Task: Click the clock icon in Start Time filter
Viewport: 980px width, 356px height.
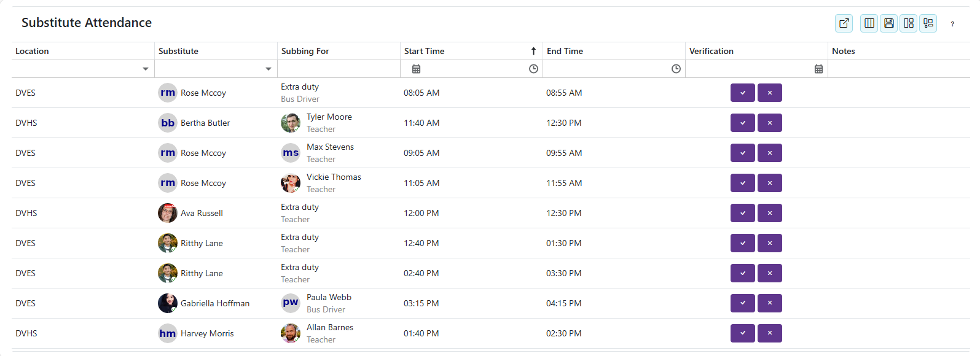Action: click(533, 69)
